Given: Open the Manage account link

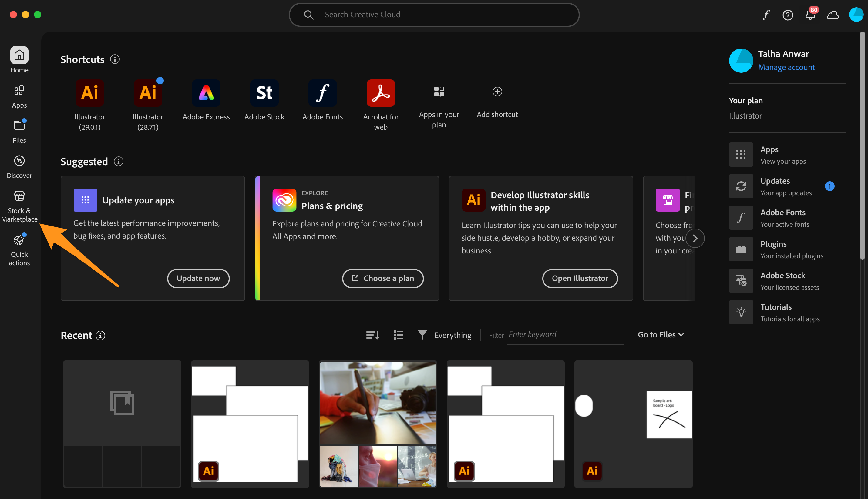Looking at the screenshot, I should click(x=786, y=67).
